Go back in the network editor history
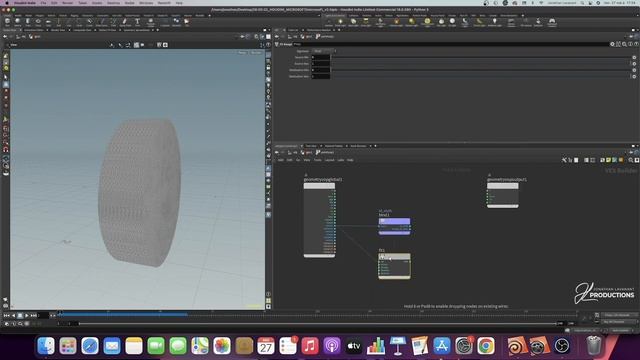 click(277, 152)
